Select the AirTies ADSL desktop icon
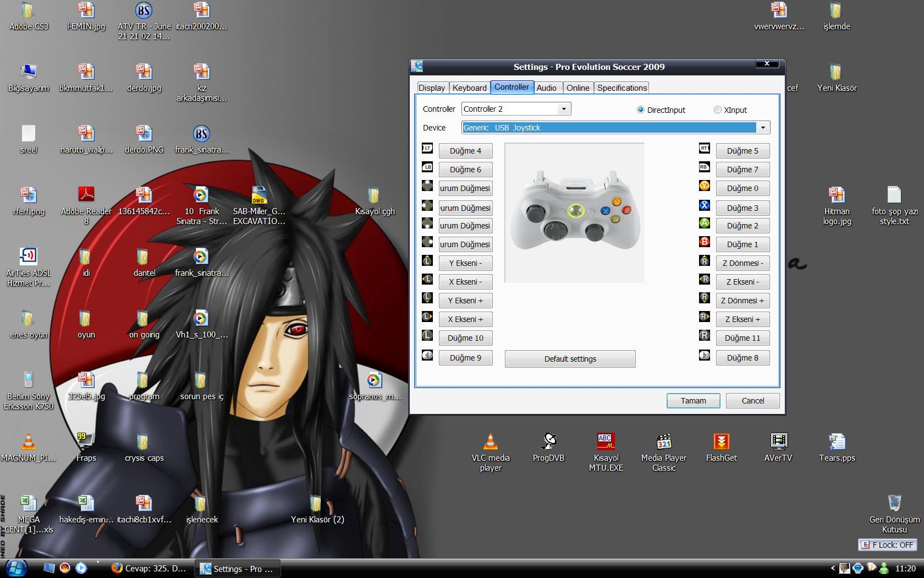Image resolution: width=924 pixels, height=578 pixels. 28,267
